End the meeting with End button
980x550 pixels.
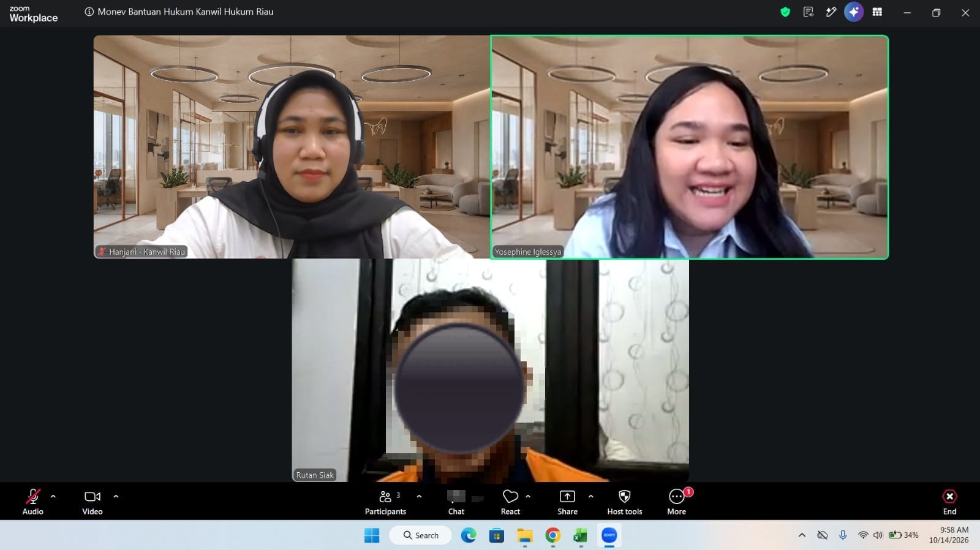pos(949,502)
